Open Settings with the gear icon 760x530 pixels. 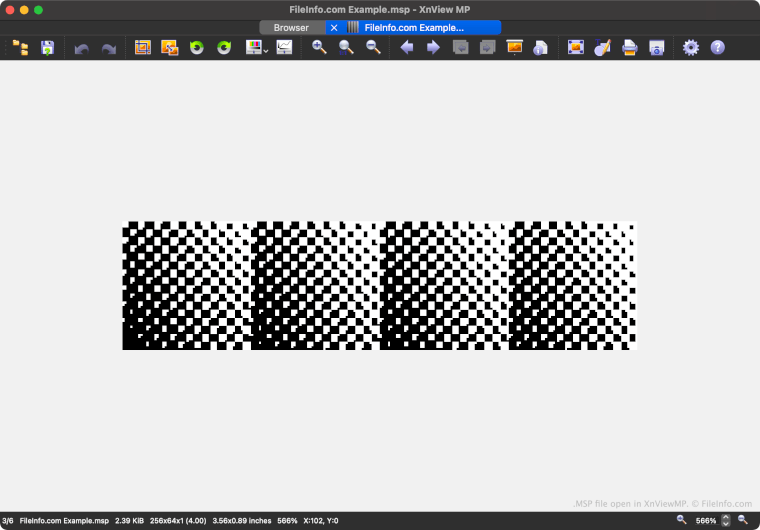(x=690, y=48)
